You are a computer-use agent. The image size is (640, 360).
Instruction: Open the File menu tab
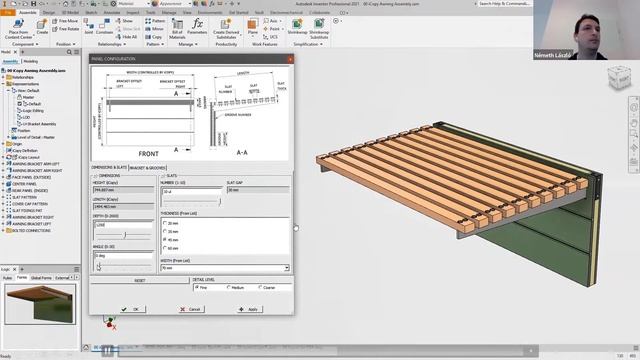point(8,13)
